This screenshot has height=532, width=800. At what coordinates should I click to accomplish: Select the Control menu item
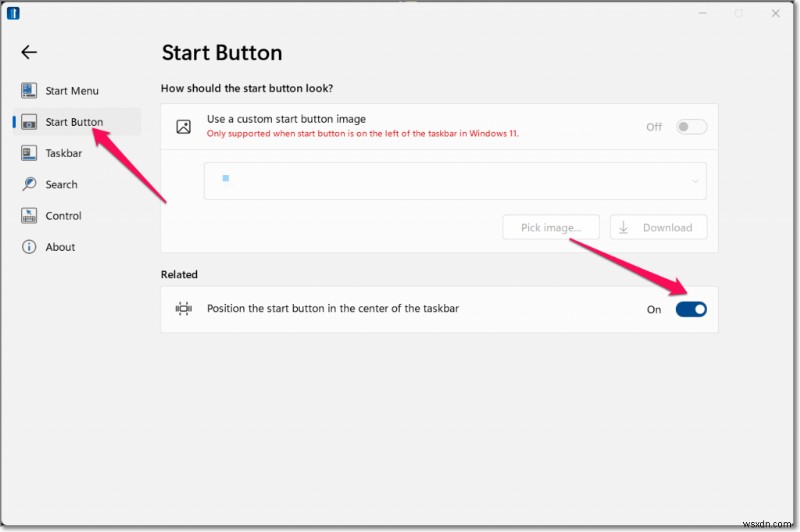(x=64, y=216)
